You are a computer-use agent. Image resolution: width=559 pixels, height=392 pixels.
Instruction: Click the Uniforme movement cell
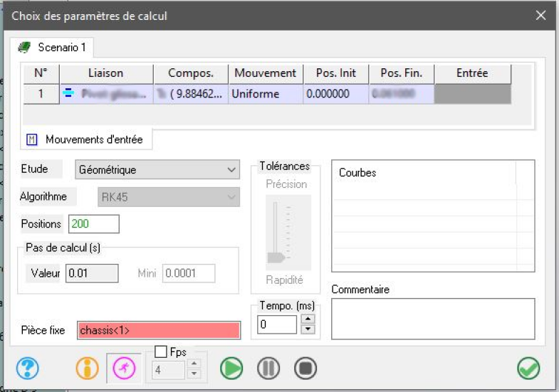click(x=266, y=94)
